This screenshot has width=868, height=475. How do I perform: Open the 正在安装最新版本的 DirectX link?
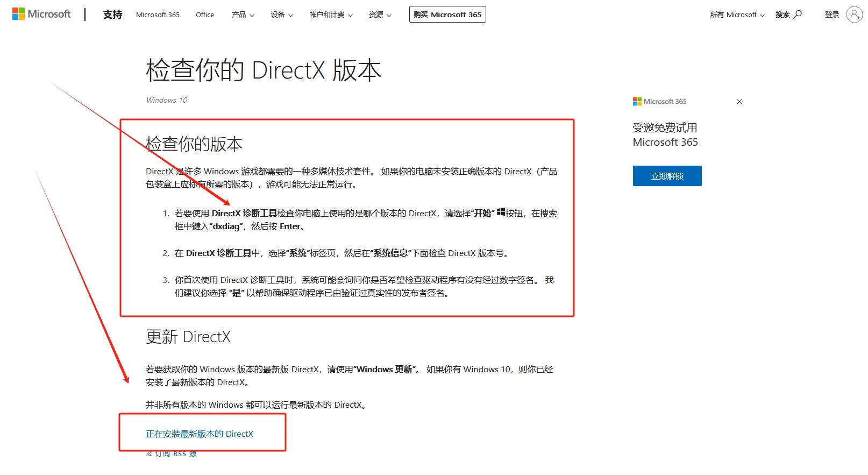200,434
